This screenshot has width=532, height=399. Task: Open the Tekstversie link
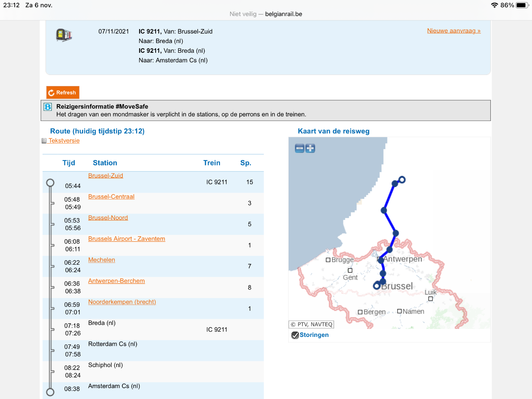tap(64, 141)
